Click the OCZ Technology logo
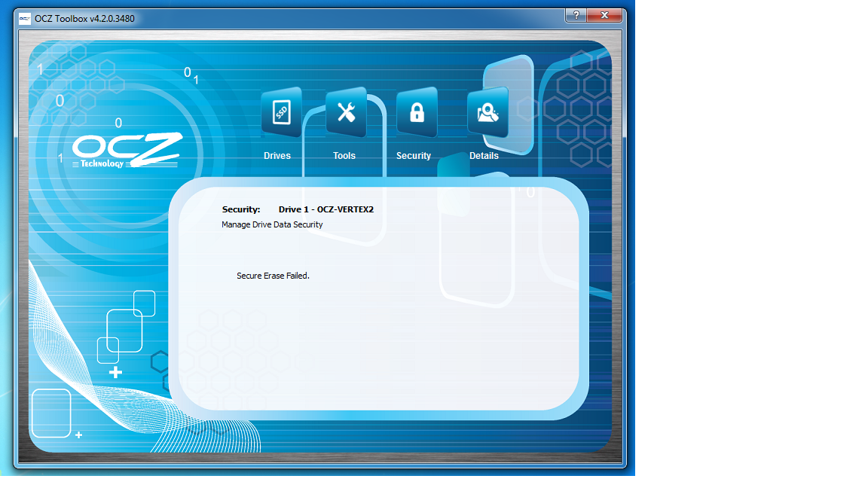Screen dimensions: 868x488 click(127, 150)
